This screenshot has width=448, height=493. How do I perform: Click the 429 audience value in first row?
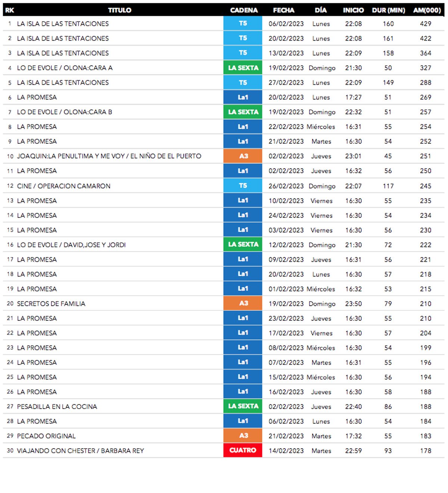[x=426, y=24]
